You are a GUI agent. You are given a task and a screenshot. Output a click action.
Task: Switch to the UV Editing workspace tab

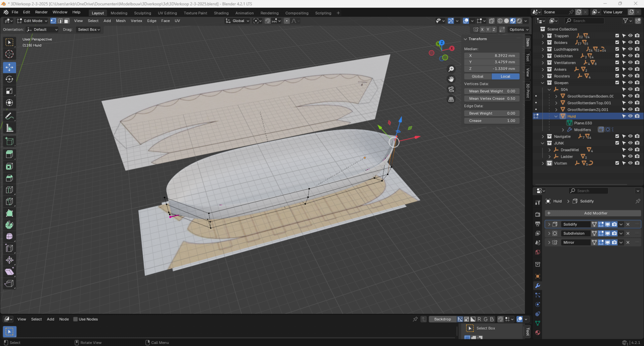tap(167, 13)
